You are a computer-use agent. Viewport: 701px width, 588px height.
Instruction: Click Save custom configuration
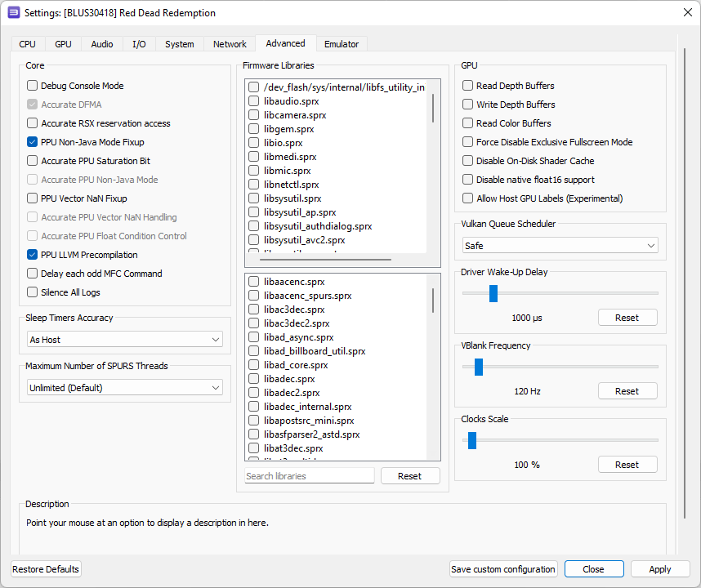503,568
